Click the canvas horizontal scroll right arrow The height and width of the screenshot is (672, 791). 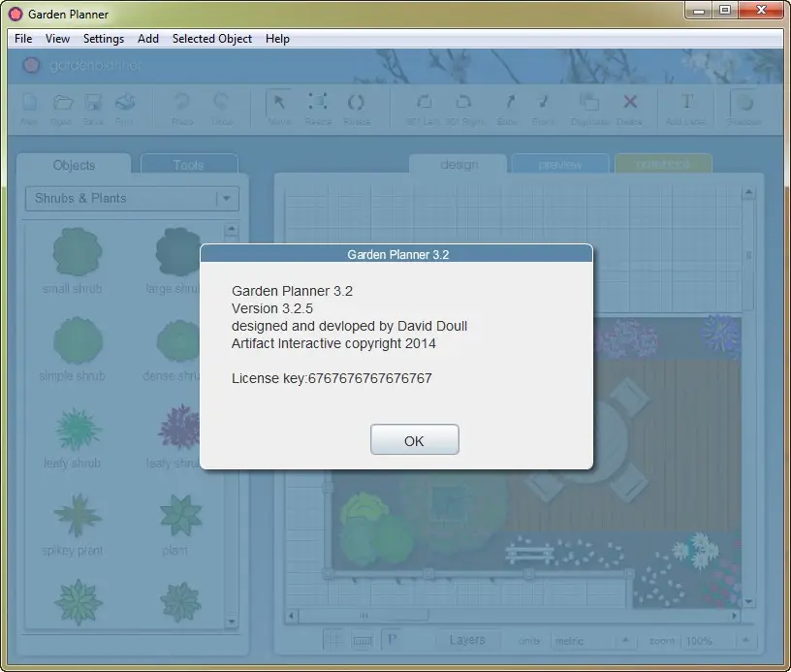pos(734,616)
